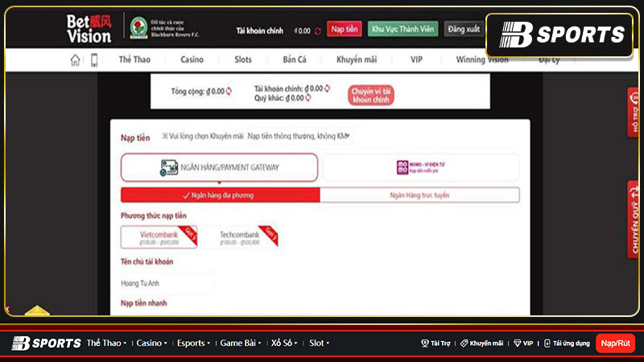
Task: Click the Nạp/Rút button
Action: [x=615, y=343]
